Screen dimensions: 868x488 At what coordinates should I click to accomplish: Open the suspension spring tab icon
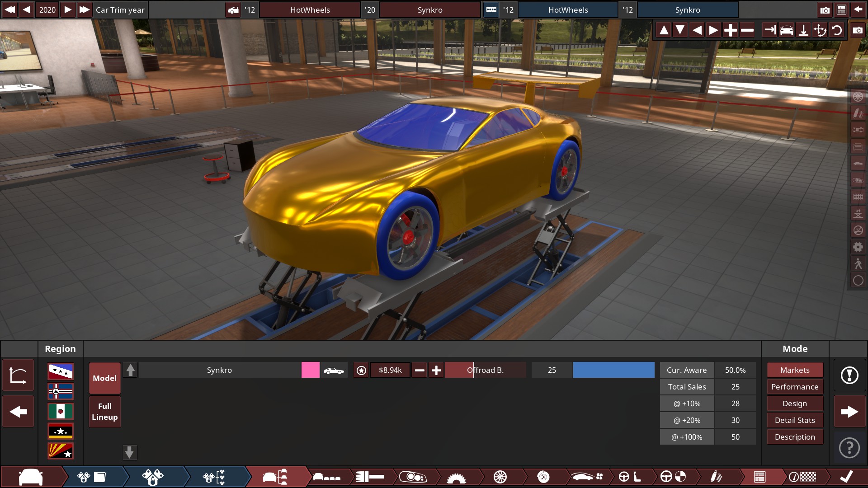tap(716, 477)
